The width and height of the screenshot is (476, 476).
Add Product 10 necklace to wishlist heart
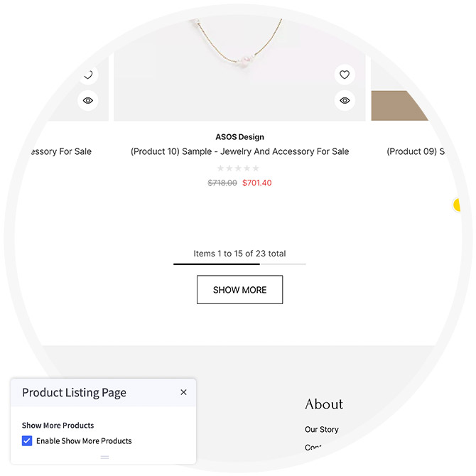(x=345, y=75)
